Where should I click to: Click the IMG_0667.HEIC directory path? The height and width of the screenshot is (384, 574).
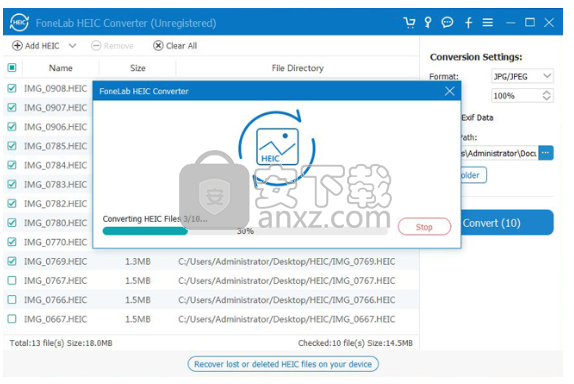287,319
